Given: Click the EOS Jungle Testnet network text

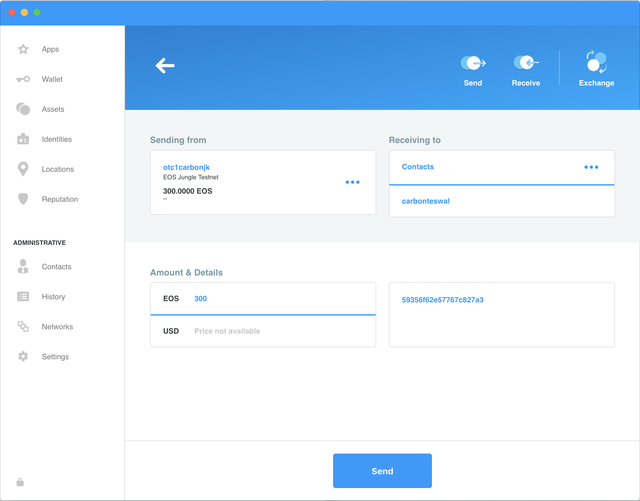Looking at the screenshot, I should [x=191, y=177].
